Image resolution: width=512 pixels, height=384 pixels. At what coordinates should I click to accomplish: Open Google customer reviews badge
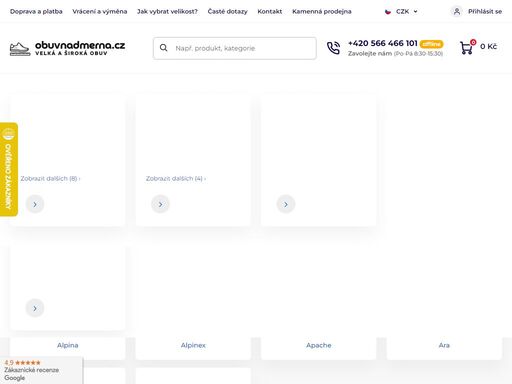41,370
